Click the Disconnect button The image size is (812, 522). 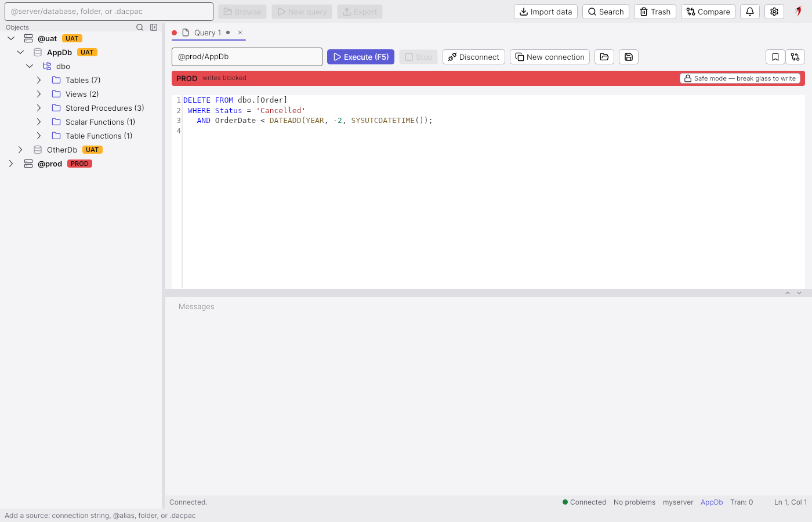coord(474,57)
